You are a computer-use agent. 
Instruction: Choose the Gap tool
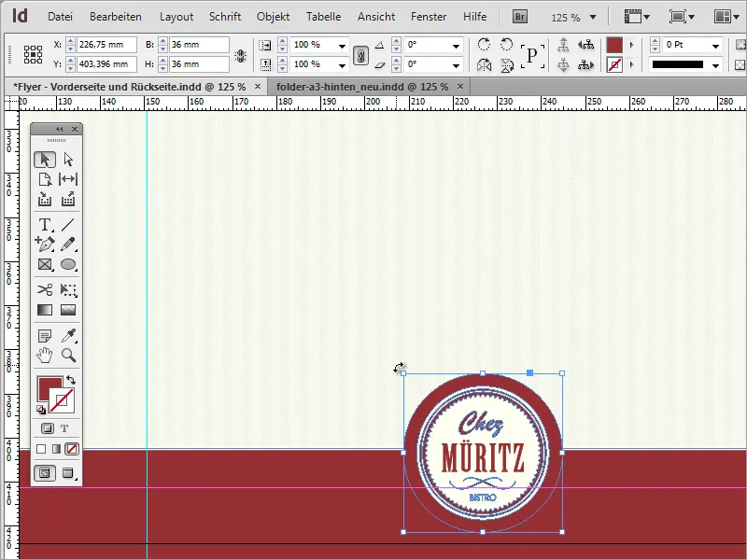coord(68,179)
